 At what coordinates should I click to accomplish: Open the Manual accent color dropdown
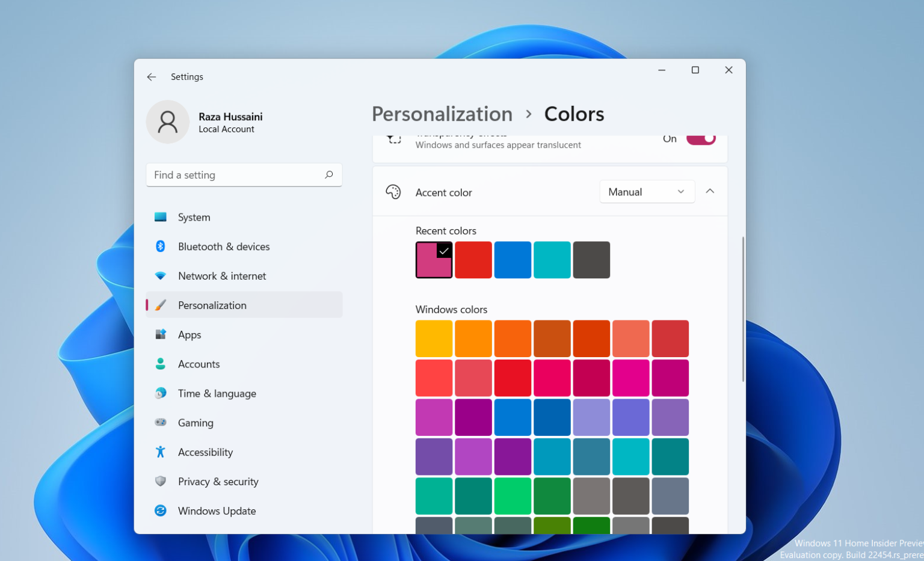(x=647, y=191)
